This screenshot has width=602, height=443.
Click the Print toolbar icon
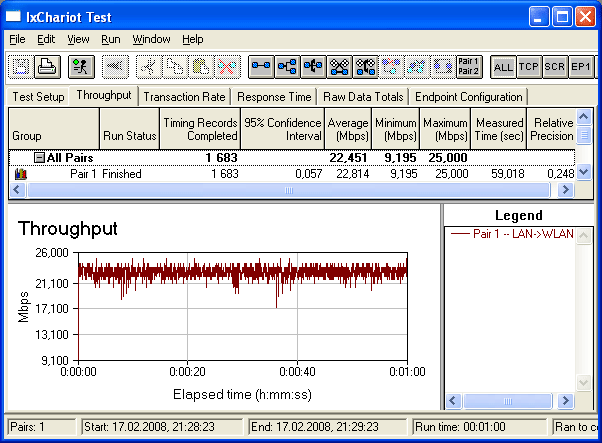tap(48, 67)
